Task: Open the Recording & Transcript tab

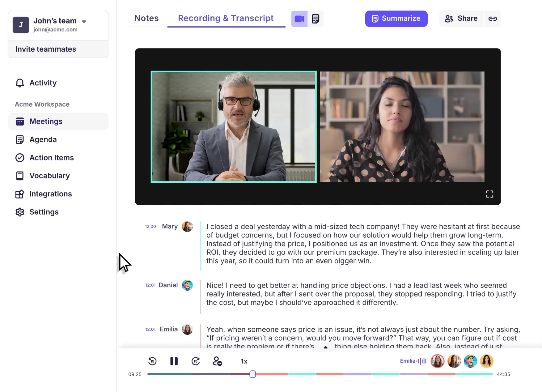Action: pyautogui.click(x=226, y=18)
